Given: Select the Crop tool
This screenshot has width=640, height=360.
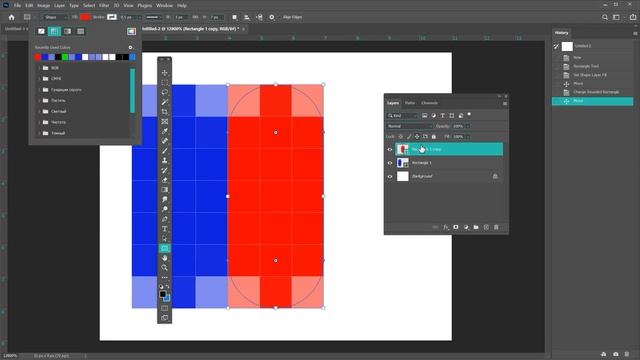Looking at the screenshot, I should pyautogui.click(x=164, y=112).
